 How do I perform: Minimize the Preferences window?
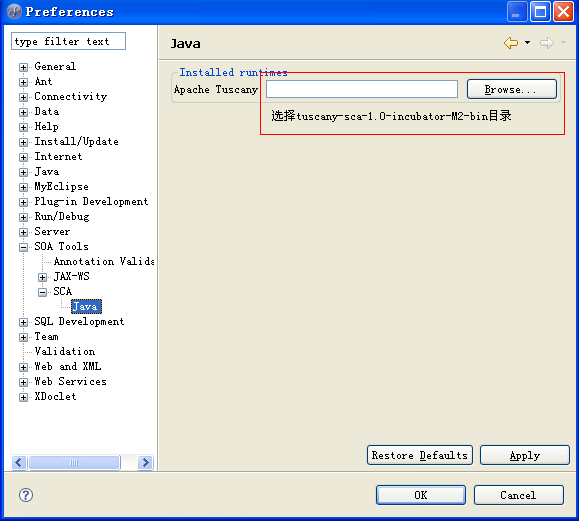[517, 12]
